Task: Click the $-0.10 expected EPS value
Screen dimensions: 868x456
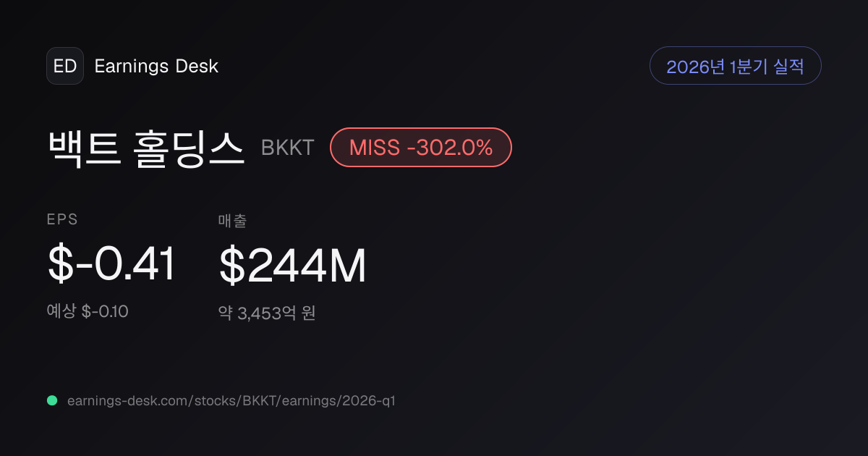Action: pyautogui.click(x=105, y=312)
